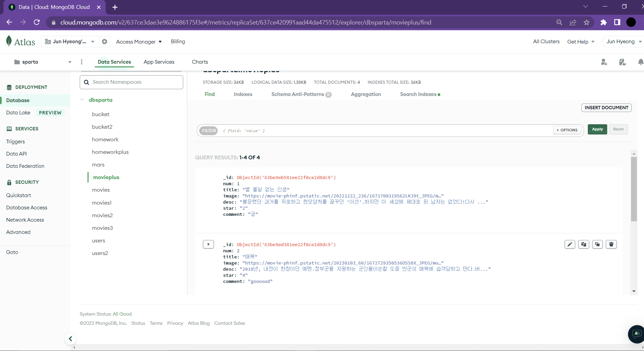Viewport: 644px width, 351px height.
Task: Close the MongoDB Cloud browser tab
Action: [99, 7]
